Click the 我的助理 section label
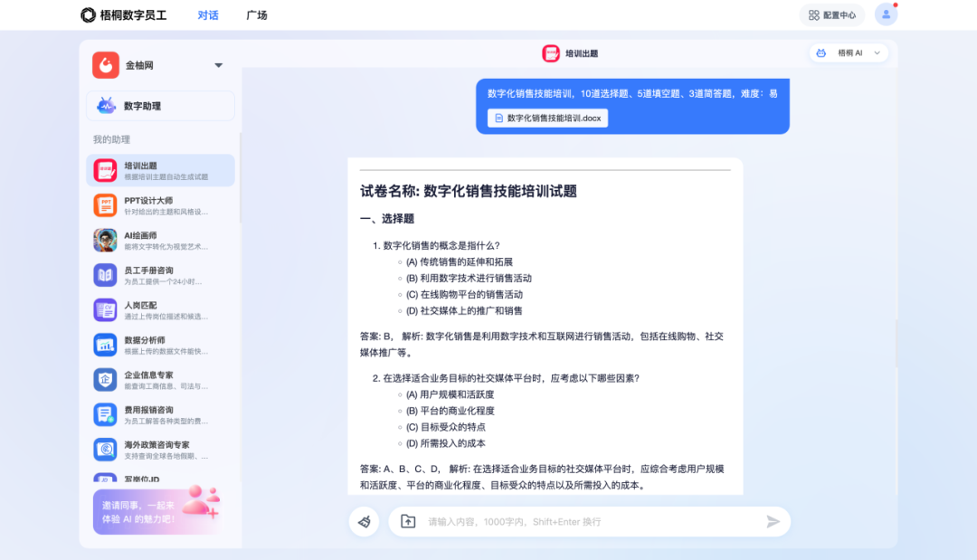Viewport: 977px width, 560px height. point(111,139)
